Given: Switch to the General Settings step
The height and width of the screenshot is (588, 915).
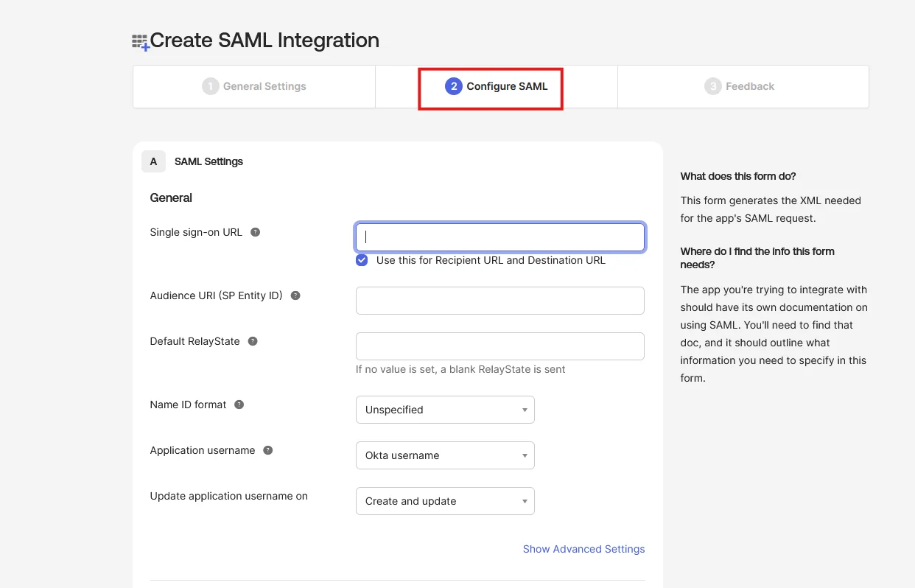Looking at the screenshot, I should point(253,86).
